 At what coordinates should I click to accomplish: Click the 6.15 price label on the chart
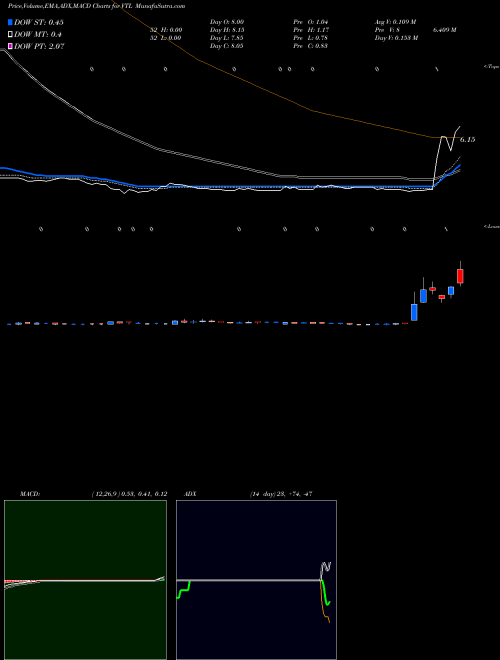(x=467, y=139)
